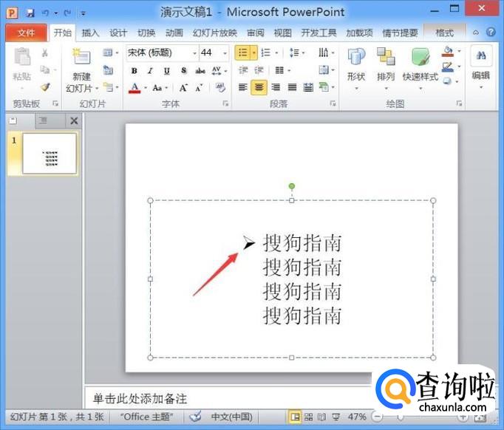Click the Reset slide icon
Image resolution: width=504 pixels, height=430 pixels.
coord(108,70)
